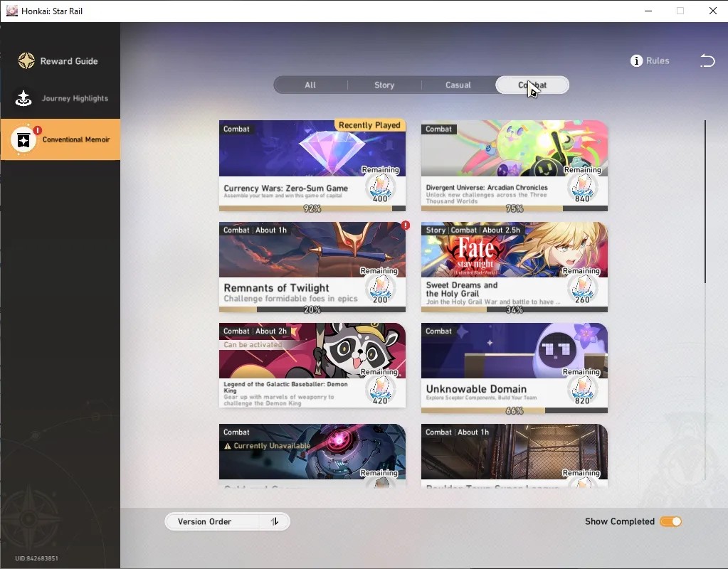The image size is (728, 569).
Task: Click Unknowable Domain jade reward icon 820
Action: point(582,390)
